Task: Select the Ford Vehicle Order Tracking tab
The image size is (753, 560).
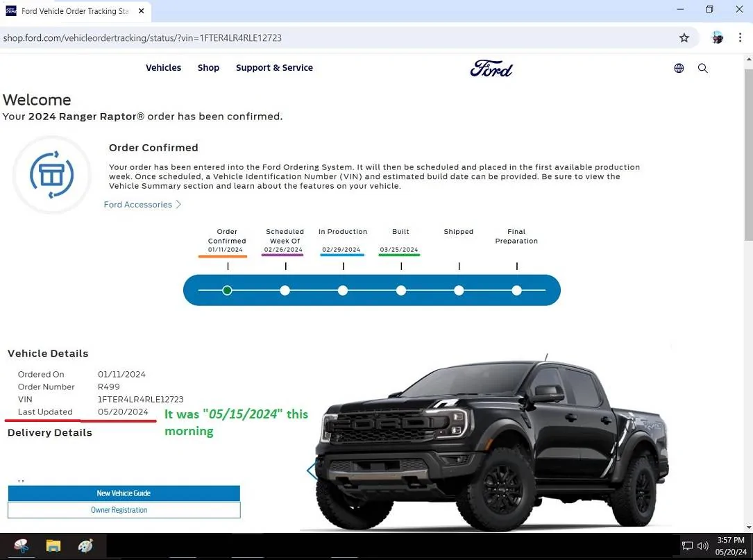Action: 76,11
